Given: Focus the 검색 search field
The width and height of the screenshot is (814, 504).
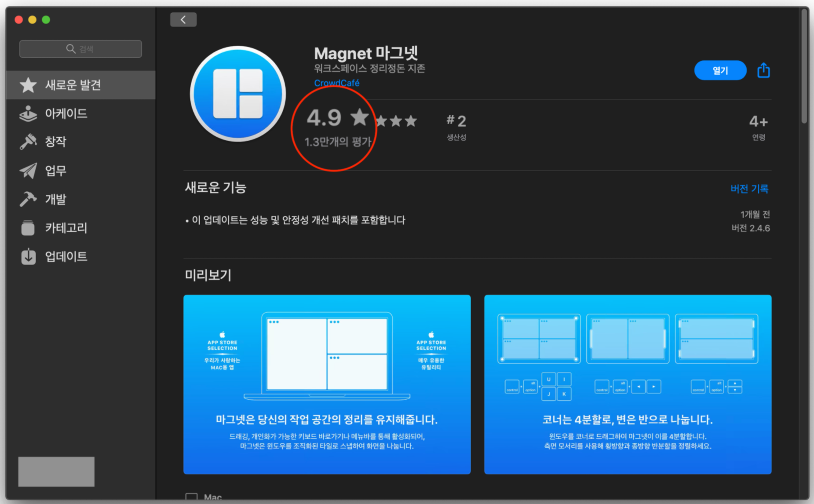Looking at the screenshot, I should coord(80,49).
